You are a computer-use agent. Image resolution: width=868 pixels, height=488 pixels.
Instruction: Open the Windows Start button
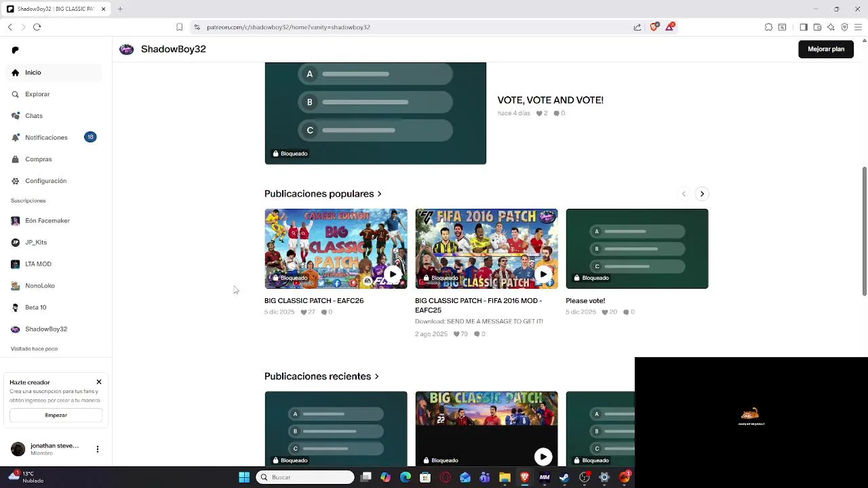pos(244,477)
